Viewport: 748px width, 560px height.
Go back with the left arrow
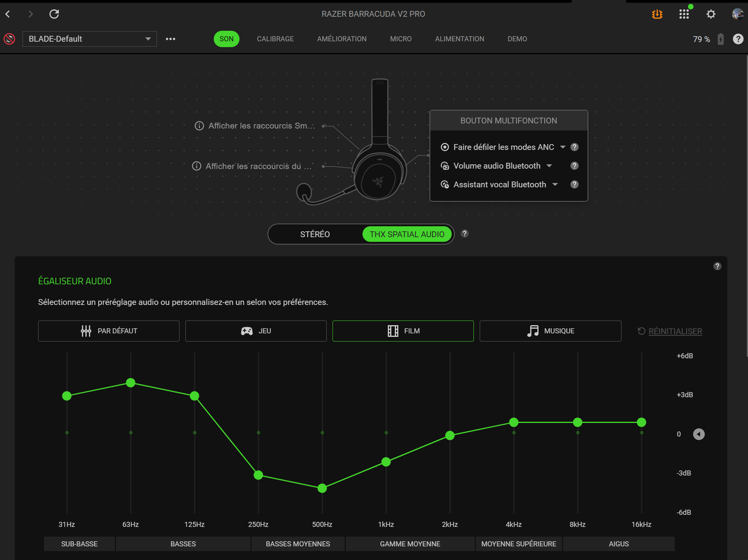[8, 14]
